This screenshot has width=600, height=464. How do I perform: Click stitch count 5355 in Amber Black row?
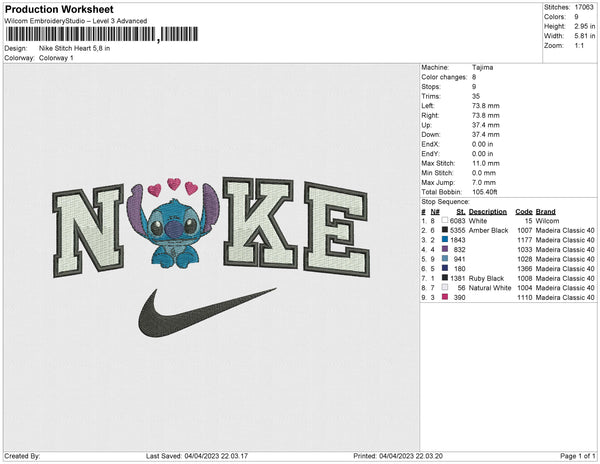tap(458, 230)
